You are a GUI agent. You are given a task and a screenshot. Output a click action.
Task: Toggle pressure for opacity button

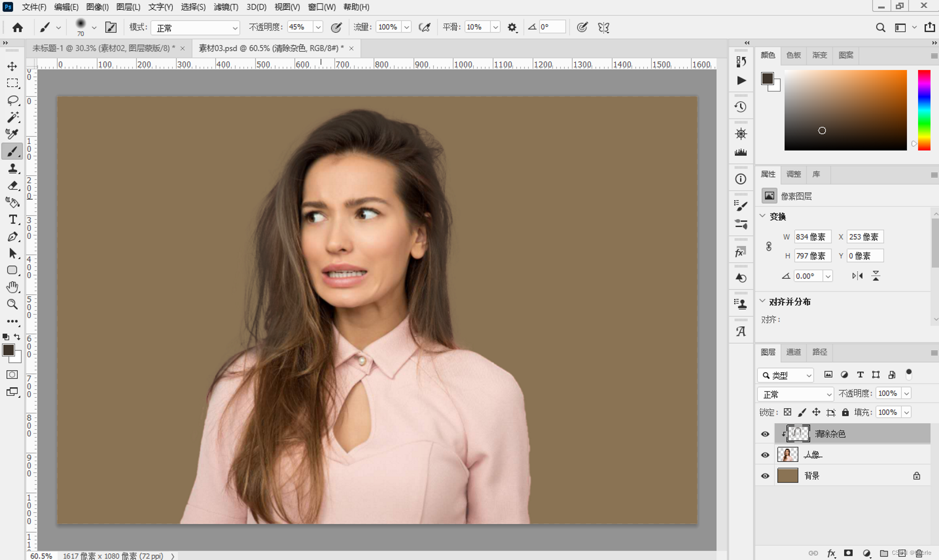click(x=336, y=27)
